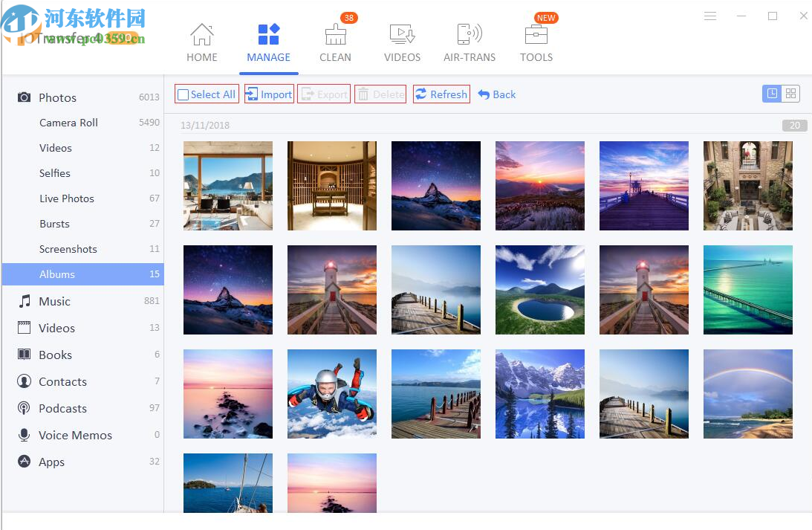Click the Refresh button
This screenshot has height=530, width=812.
pos(441,94)
